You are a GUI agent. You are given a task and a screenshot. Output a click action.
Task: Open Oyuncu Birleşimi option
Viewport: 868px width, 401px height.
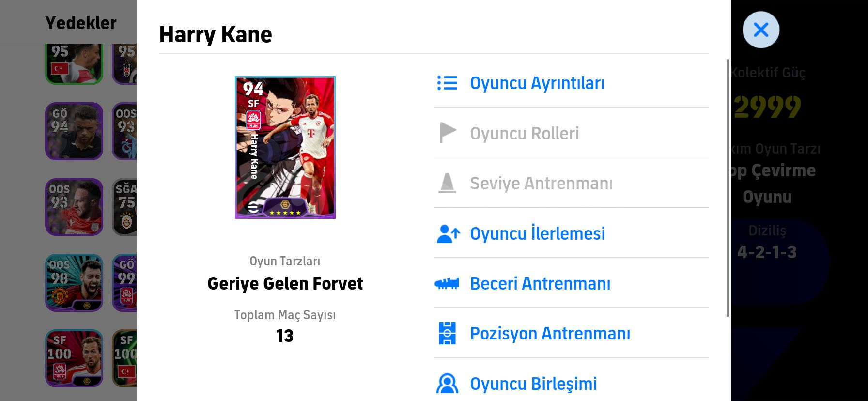(533, 384)
